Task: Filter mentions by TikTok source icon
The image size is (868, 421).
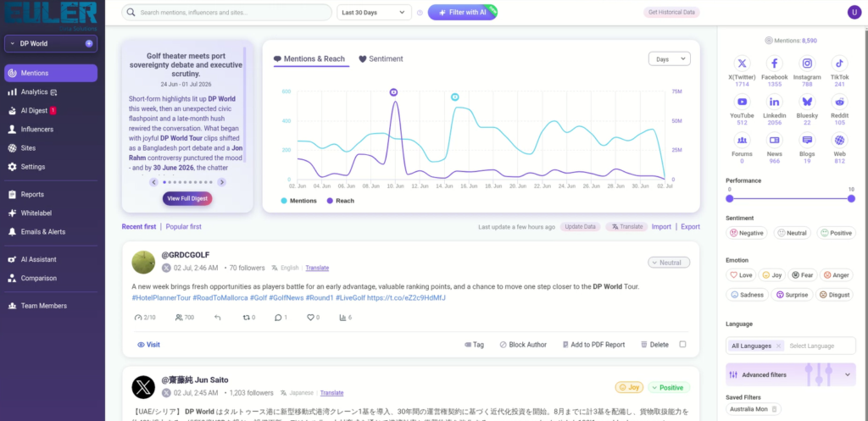Action: [840, 63]
